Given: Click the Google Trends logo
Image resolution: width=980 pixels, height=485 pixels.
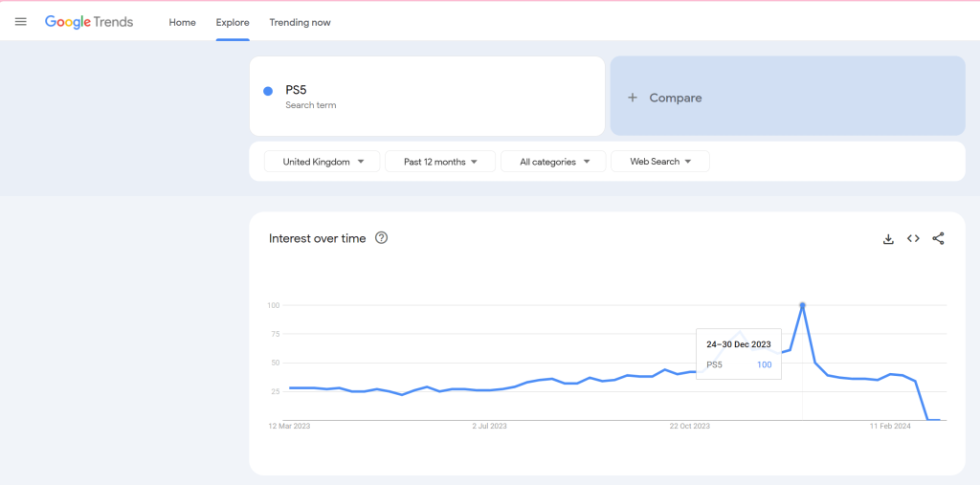Looking at the screenshot, I should point(89,22).
